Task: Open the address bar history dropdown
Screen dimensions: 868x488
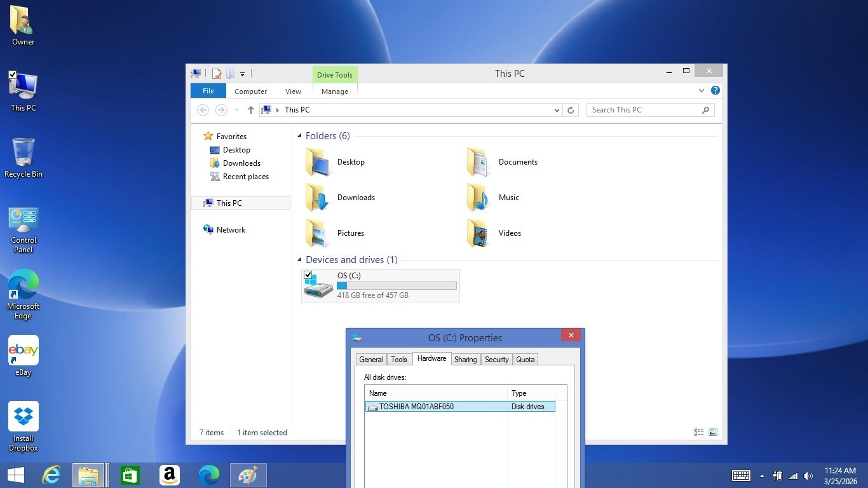Action: coord(557,110)
